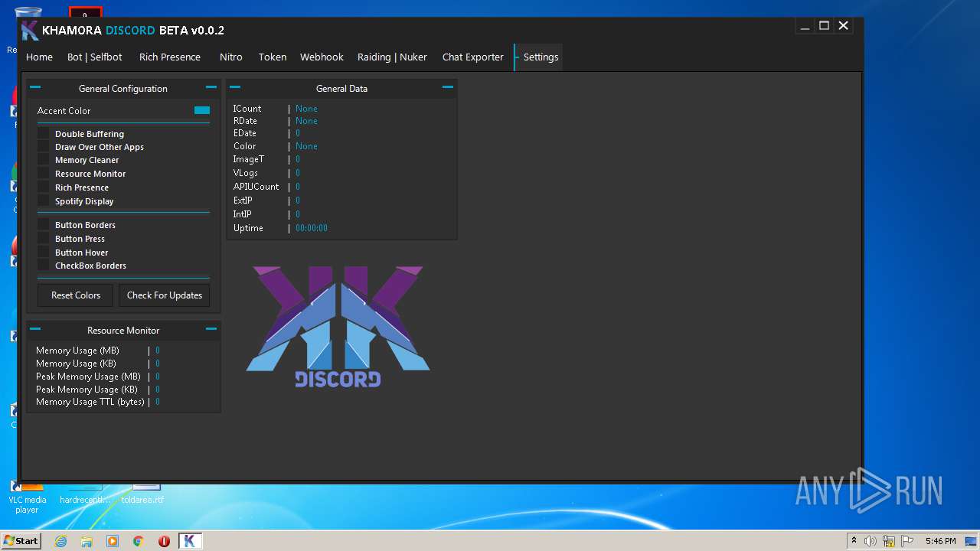Click the large Khamora Discord logo
980x551 pixels.
pos(338,327)
